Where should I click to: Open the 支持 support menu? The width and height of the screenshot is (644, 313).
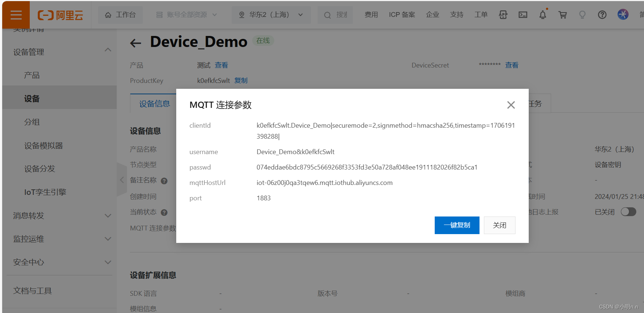457,15
